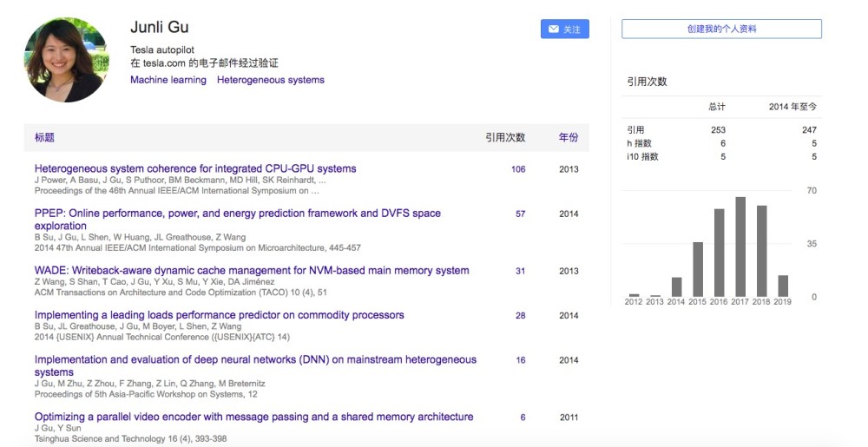Click the h 指数 metric label
This screenshot has width=868, height=447.
[639, 143]
